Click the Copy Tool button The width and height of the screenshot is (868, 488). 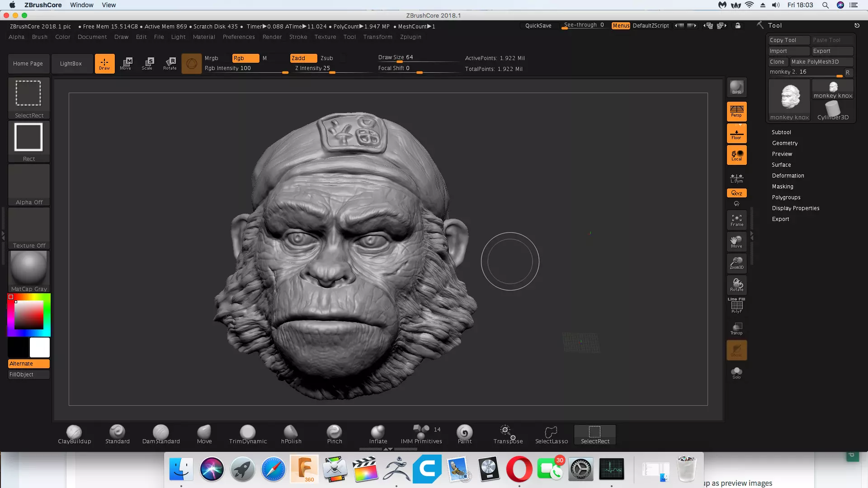[x=789, y=40]
